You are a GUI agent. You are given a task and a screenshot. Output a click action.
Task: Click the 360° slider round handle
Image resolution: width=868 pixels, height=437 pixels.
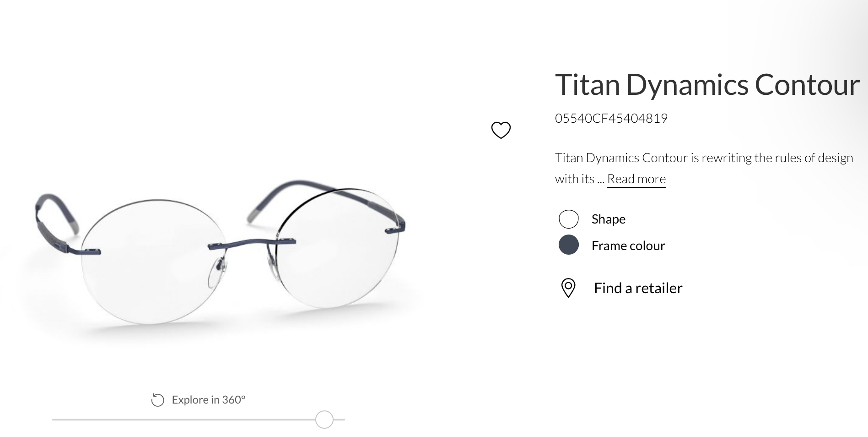[324, 419]
